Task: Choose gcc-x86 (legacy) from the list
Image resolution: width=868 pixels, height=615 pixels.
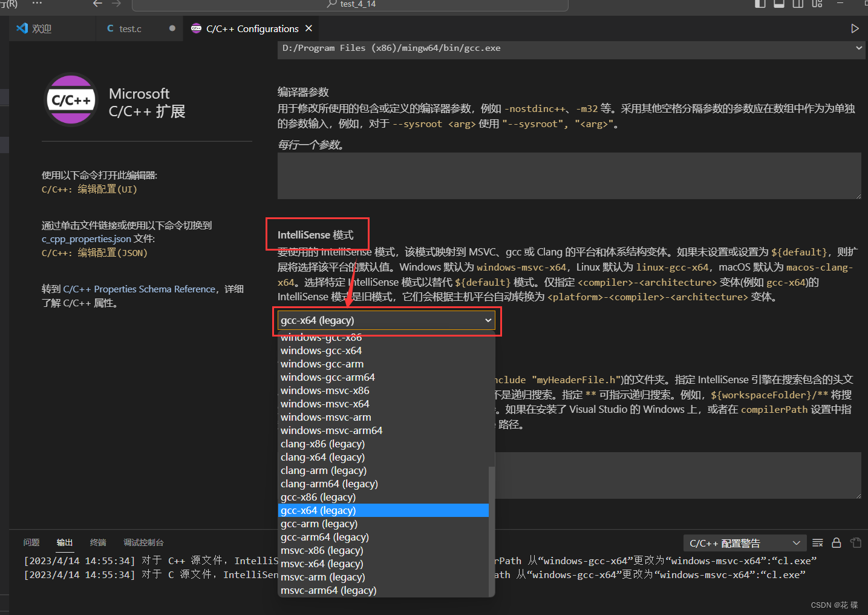Action: coord(383,497)
